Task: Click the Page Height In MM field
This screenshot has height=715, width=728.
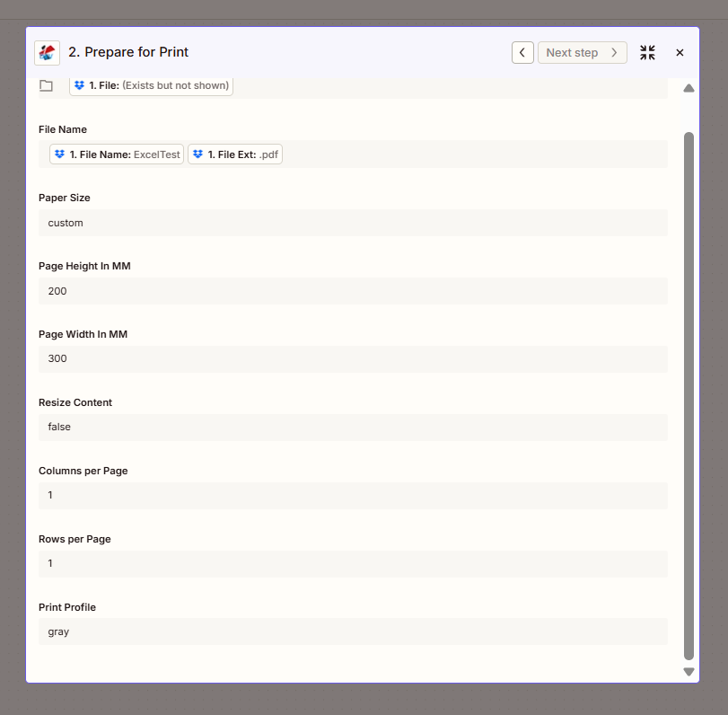Action: 353,291
